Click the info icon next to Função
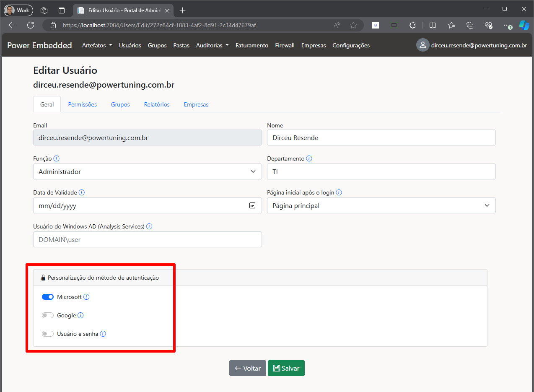The image size is (534, 392). click(57, 159)
